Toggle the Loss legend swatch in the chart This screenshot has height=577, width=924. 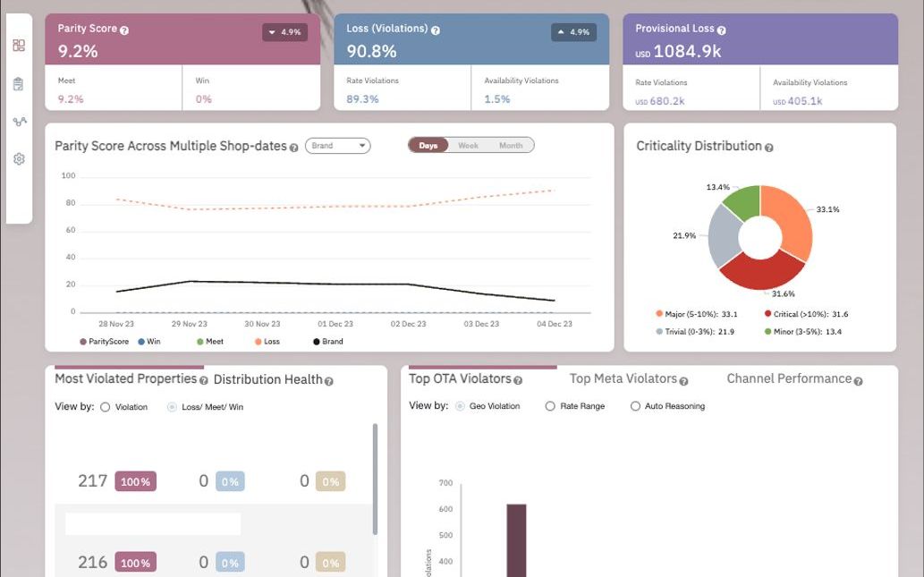[259, 342]
